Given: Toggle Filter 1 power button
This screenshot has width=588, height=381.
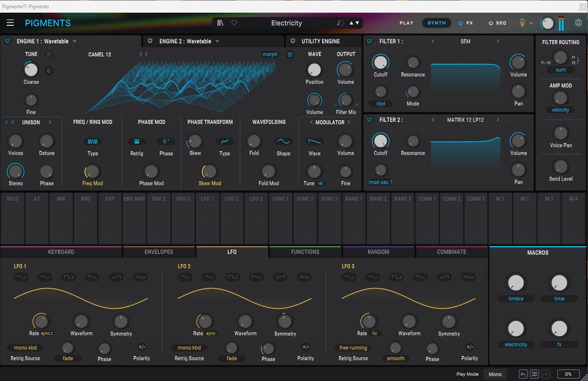Looking at the screenshot, I should [369, 41].
